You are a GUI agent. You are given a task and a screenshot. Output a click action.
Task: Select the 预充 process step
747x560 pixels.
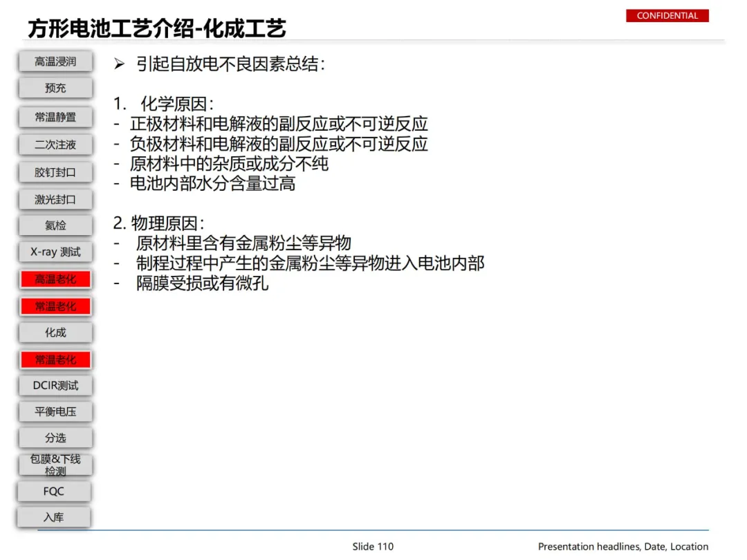[x=55, y=88]
